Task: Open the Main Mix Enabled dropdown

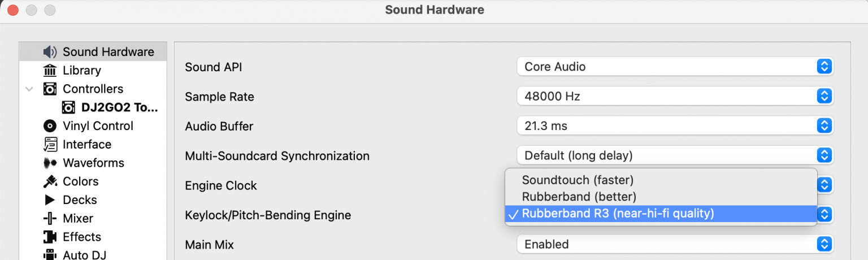Action: tap(675, 244)
